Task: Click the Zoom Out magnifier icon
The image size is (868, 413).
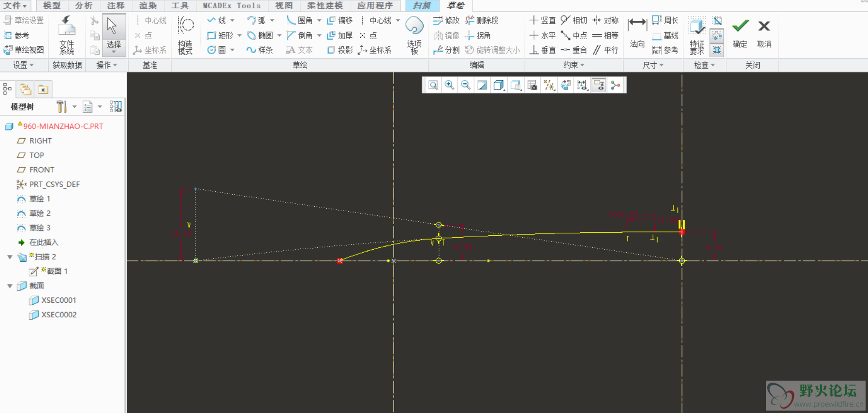Action: (x=466, y=85)
